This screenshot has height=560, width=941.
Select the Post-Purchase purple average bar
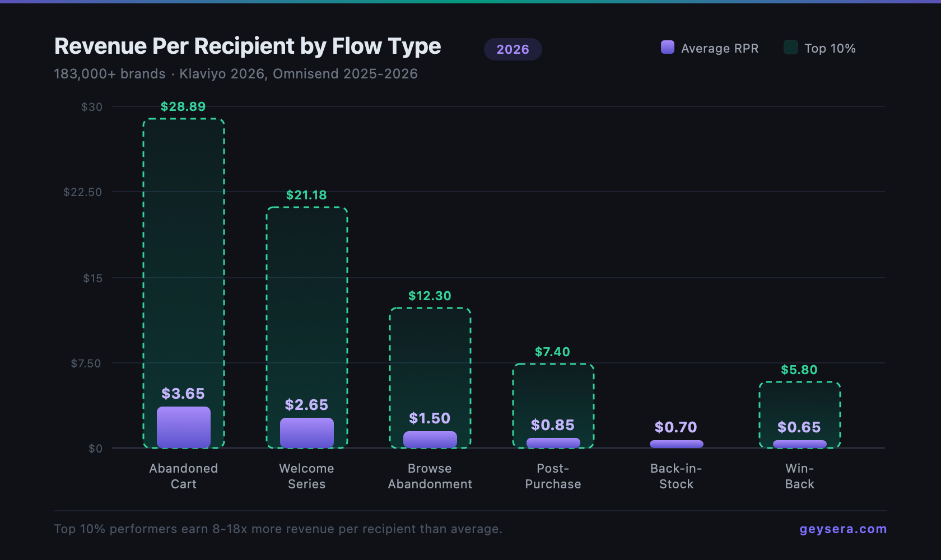click(x=553, y=443)
